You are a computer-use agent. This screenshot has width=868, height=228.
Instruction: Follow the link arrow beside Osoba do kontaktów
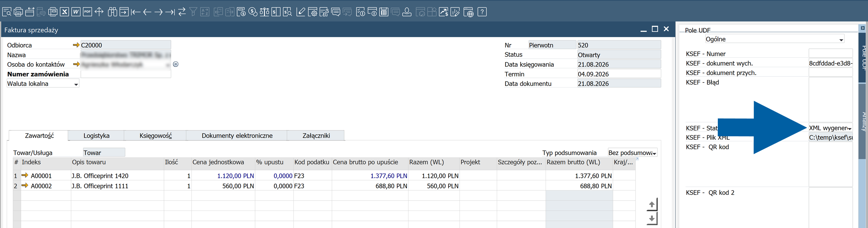click(76, 64)
